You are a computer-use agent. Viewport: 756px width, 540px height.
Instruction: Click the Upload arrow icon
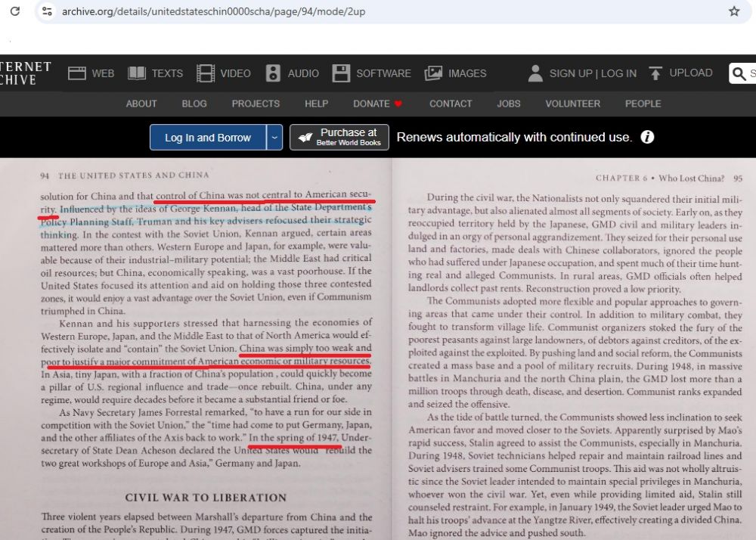coord(655,73)
